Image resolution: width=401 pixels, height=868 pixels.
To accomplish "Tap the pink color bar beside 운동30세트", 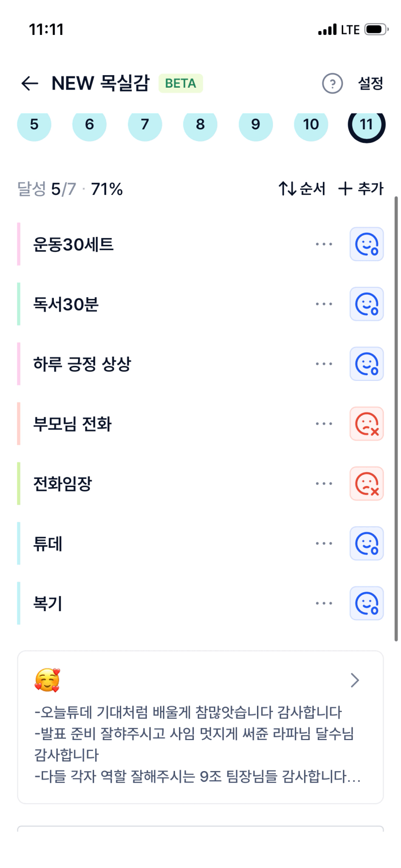I will pyautogui.click(x=19, y=244).
